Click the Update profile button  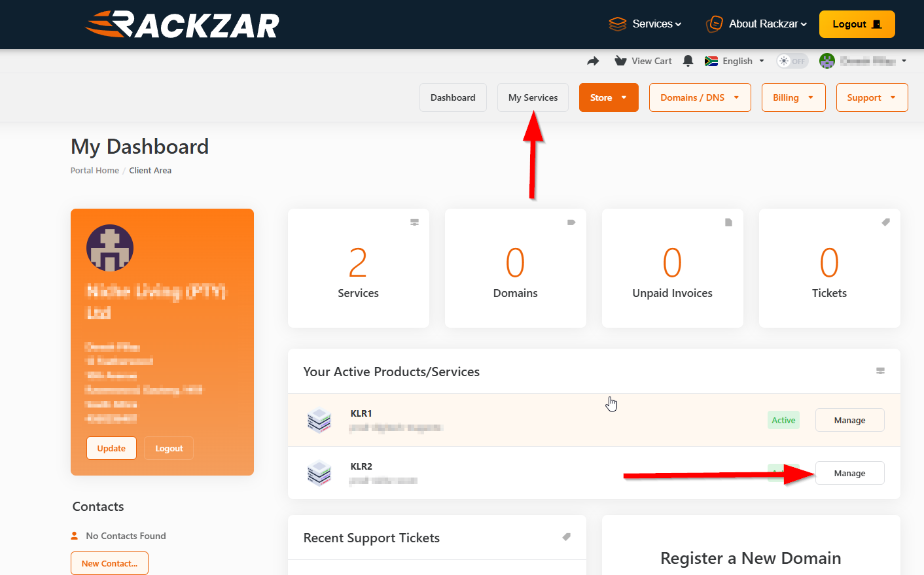coord(111,448)
